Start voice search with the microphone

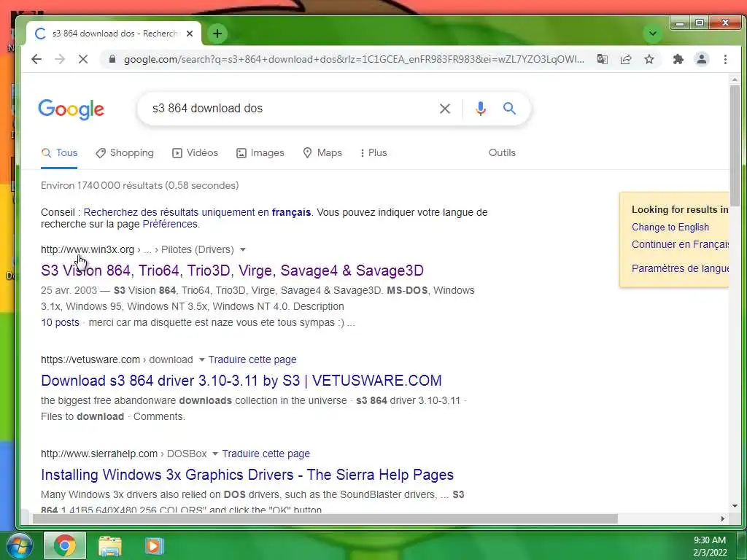click(480, 109)
